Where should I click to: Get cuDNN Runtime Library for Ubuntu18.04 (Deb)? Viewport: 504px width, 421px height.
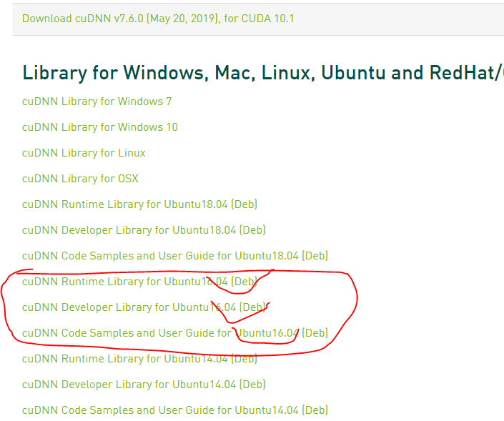[139, 204]
